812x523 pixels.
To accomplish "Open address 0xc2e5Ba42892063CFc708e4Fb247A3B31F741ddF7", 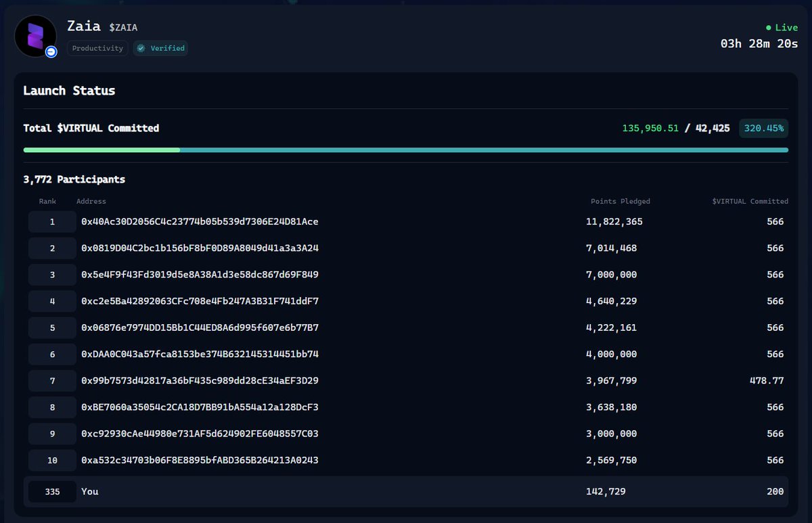I will [200, 301].
